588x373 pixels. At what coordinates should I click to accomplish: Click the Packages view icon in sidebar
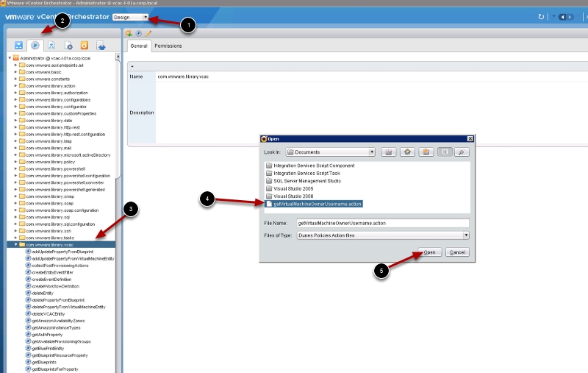pyautogui.click(x=99, y=46)
